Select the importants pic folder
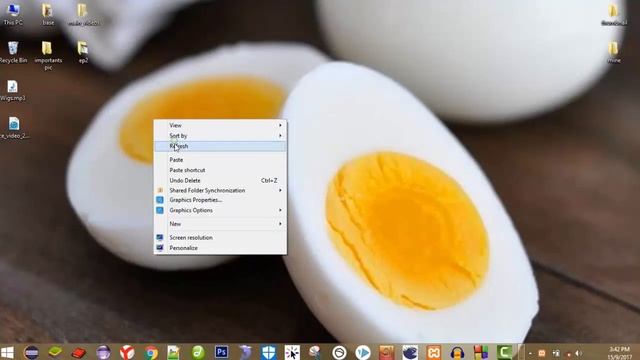640x360 pixels. [48, 55]
